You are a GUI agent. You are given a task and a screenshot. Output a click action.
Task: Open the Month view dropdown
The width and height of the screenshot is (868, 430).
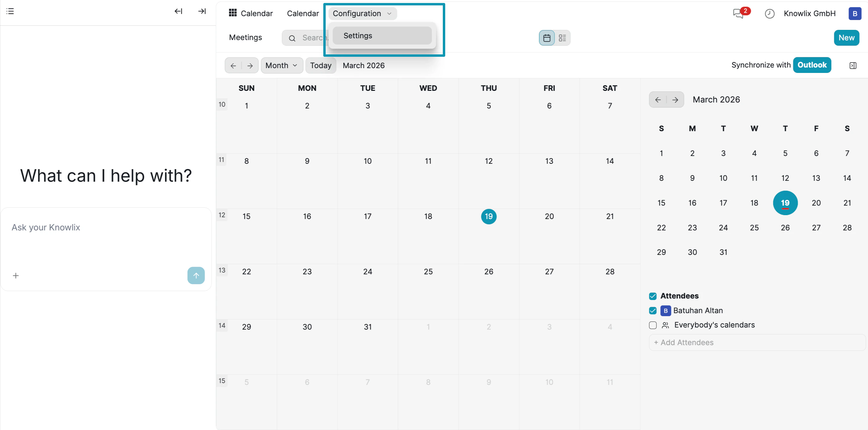click(282, 65)
